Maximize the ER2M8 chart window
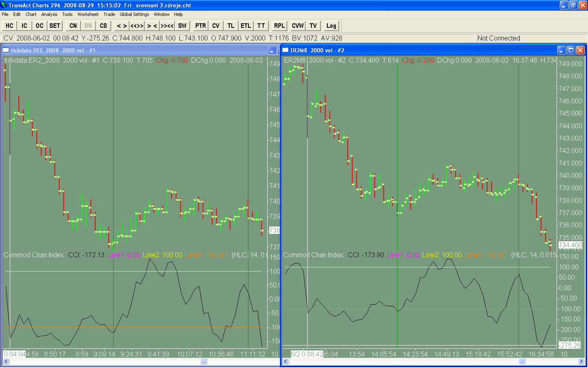This screenshot has width=588, height=368. tap(571, 50)
